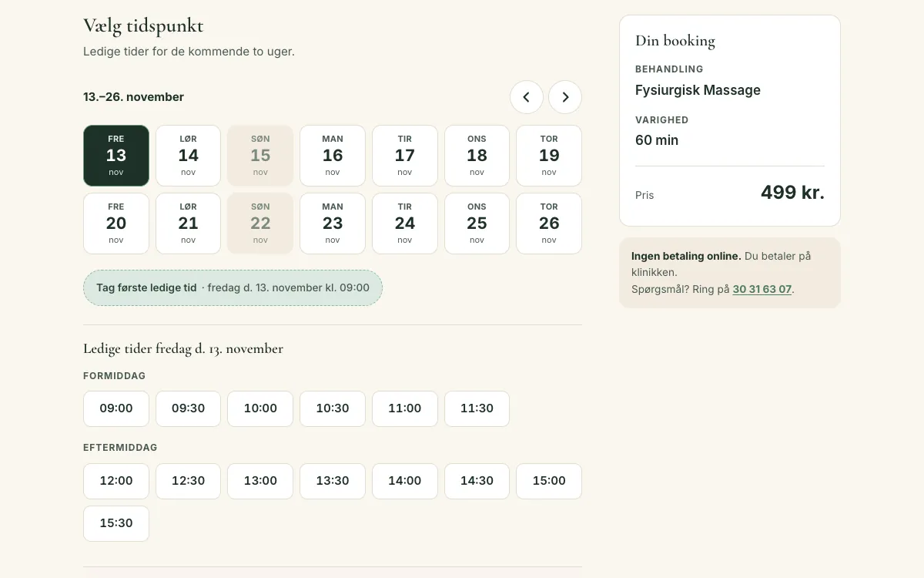The height and width of the screenshot is (578, 924).
Task: Choose Tuesday 17 november date
Action: [405, 156]
